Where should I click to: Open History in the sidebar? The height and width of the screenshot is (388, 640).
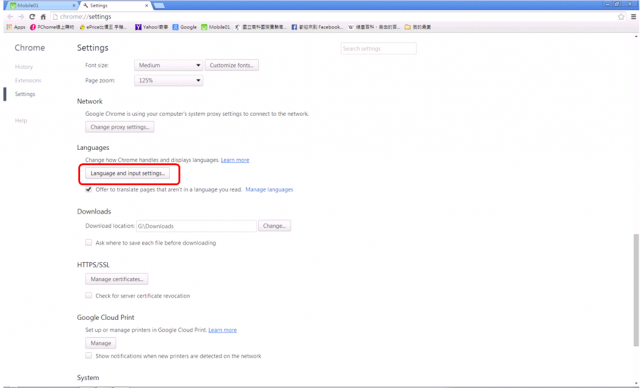[x=24, y=67]
